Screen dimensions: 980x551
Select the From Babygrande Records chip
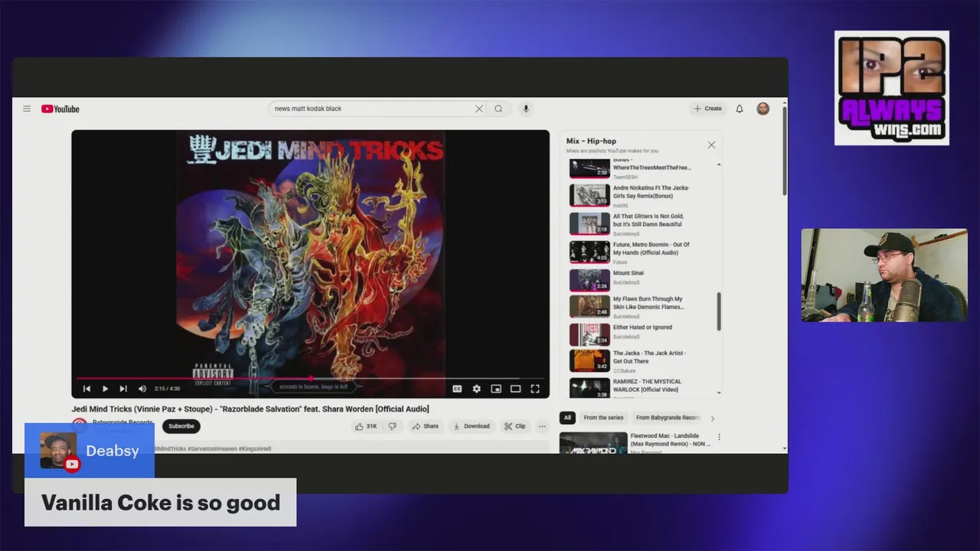pyautogui.click(x=668, y=418)
